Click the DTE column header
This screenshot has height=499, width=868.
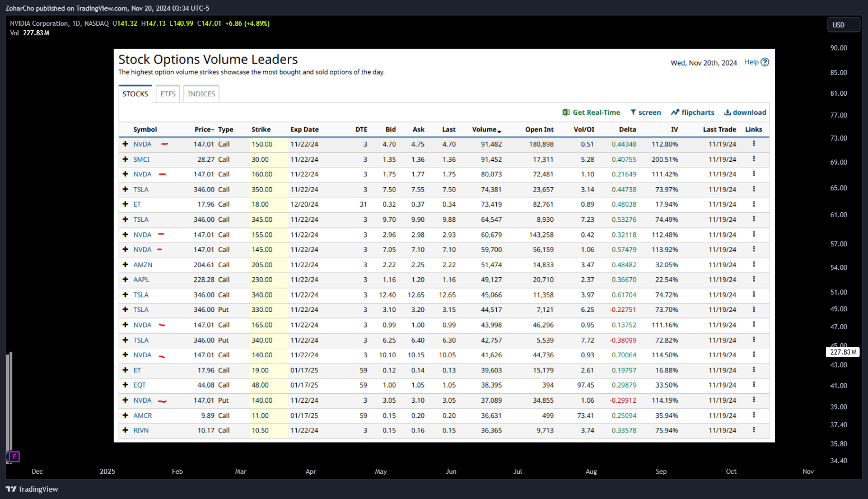(361, 129)
